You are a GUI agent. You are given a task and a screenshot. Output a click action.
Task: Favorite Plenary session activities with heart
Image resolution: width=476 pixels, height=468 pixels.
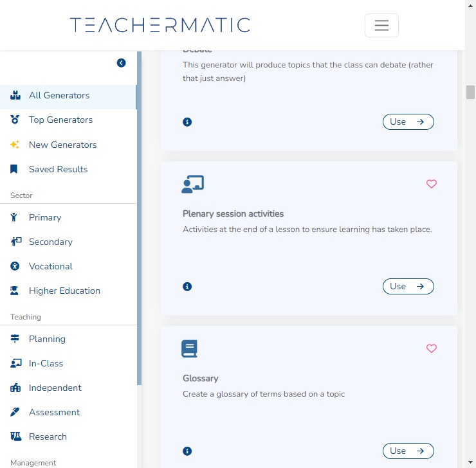tap(432, 184)
